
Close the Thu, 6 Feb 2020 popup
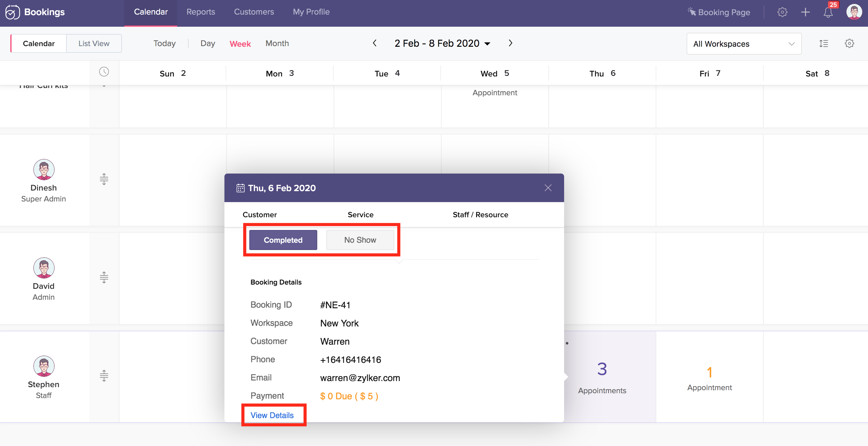click(548, 188)
